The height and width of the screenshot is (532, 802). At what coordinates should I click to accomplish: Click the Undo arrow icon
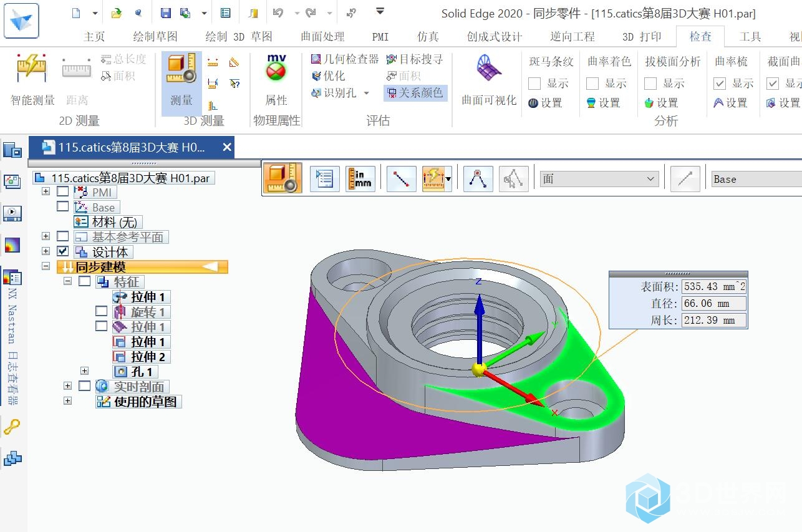(x=278, y=12)
